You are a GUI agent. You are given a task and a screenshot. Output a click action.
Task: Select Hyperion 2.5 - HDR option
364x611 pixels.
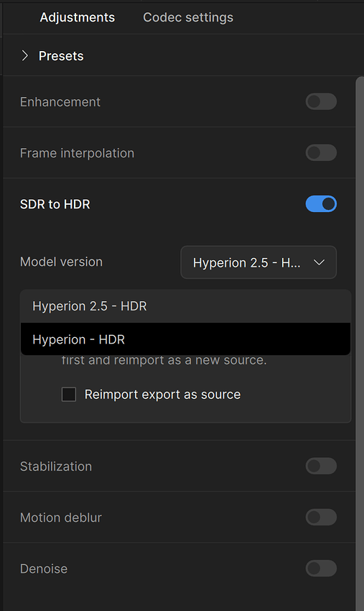tap(185, 306)
